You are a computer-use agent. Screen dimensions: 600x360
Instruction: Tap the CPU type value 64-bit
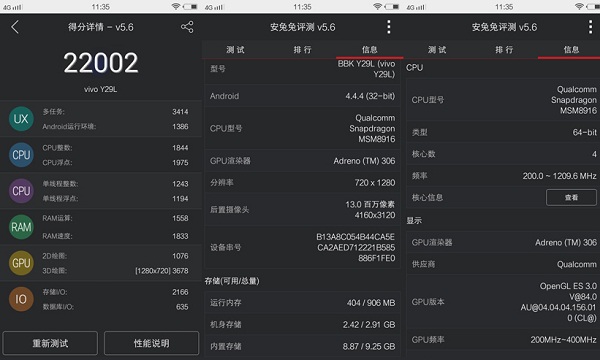click(584, 132)
